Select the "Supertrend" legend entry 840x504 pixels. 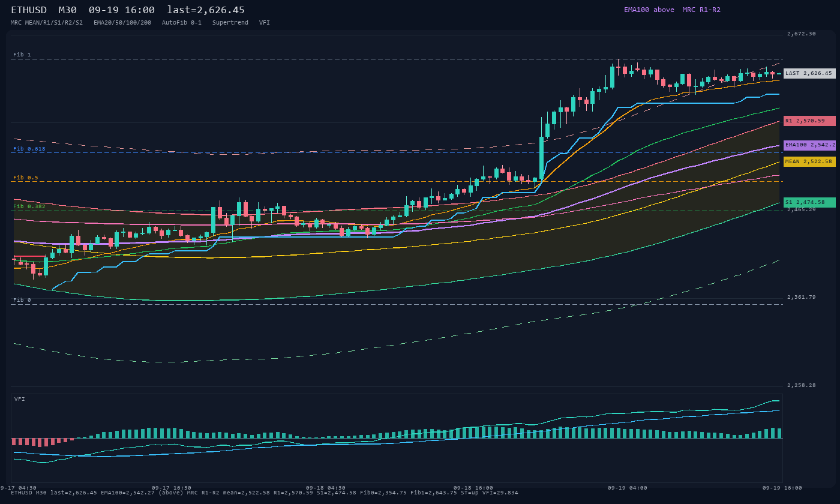pos(230,22)
